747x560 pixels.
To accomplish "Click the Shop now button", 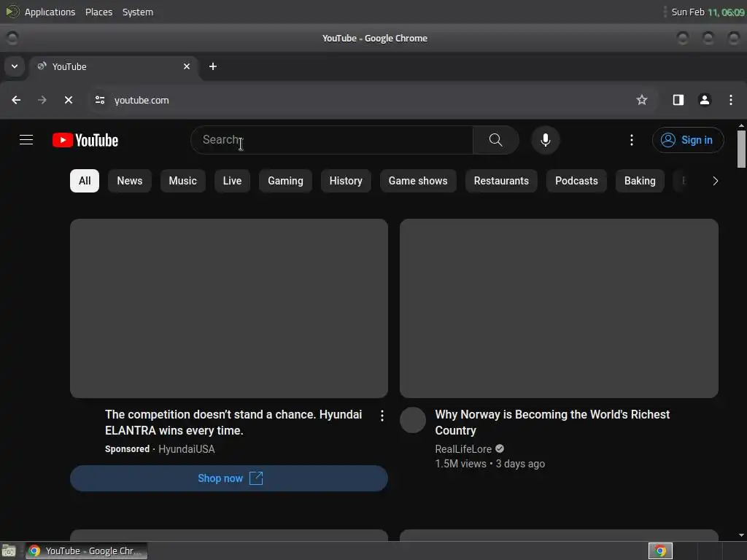I will coord(229,478).
